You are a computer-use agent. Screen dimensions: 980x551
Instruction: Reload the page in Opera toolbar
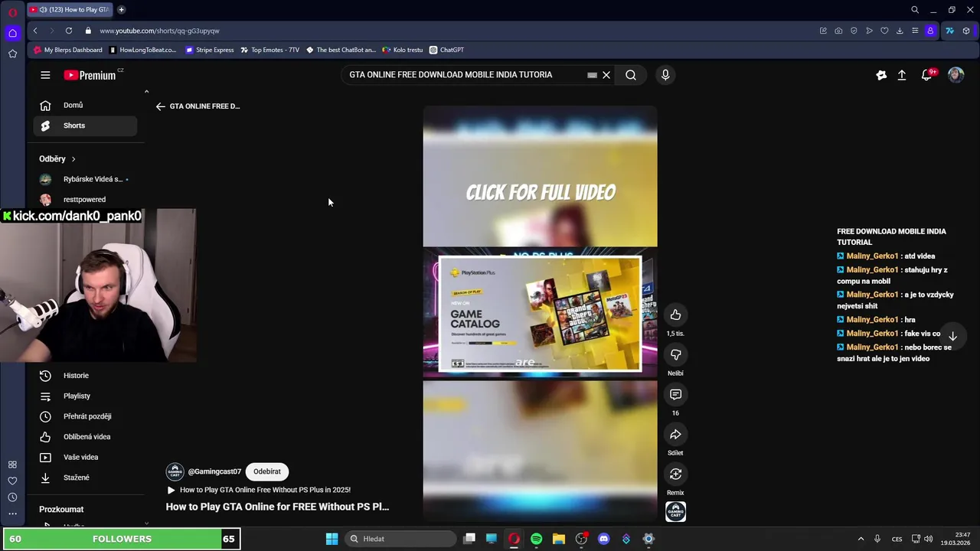[69, 31]
